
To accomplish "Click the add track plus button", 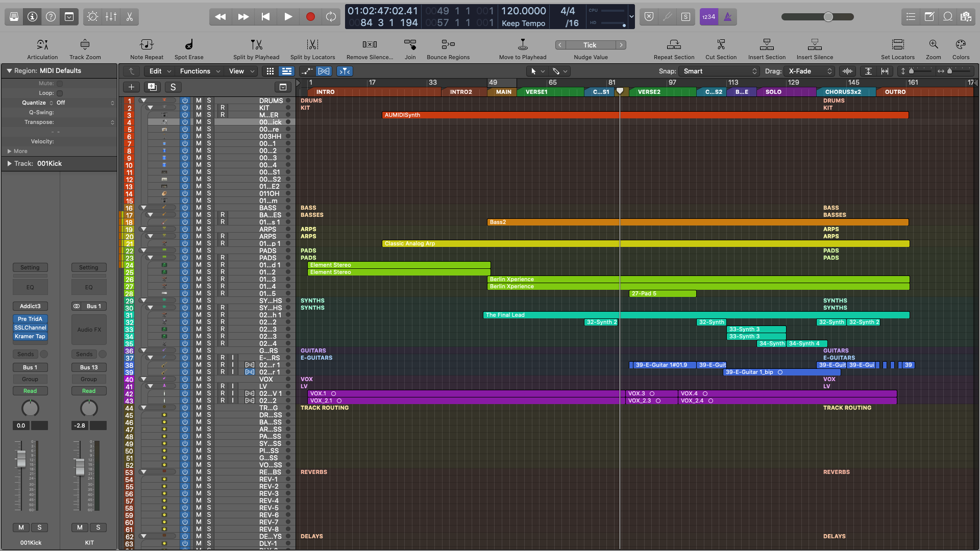I will (131, 87).
